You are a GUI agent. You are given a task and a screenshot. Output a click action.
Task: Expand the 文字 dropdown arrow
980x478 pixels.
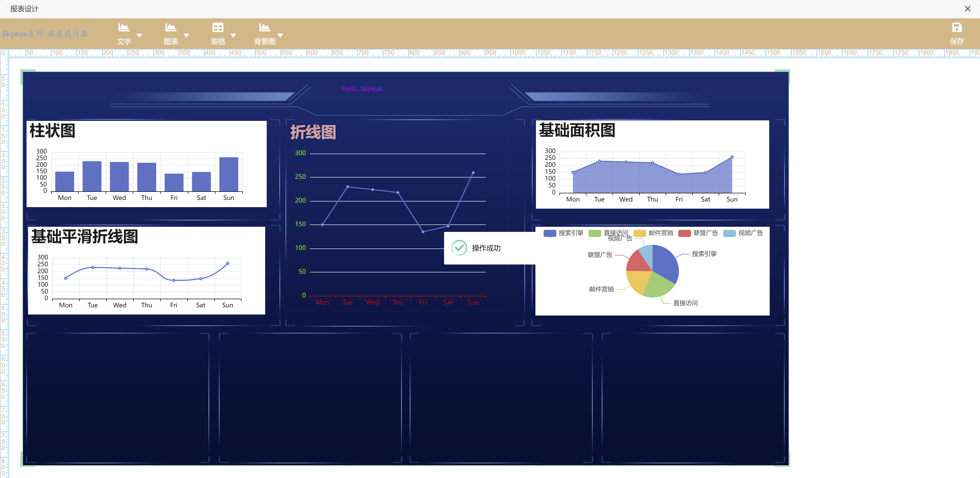(x=139, y=35)
